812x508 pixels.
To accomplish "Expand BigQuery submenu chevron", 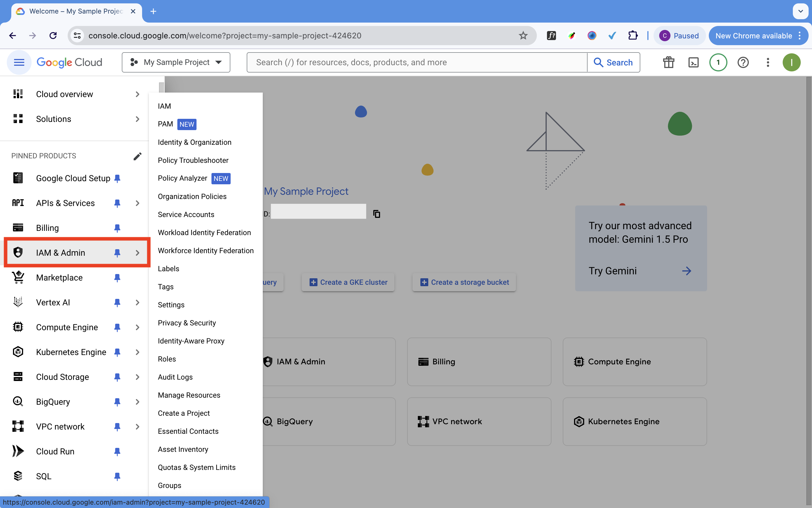I will pos(137,402).
